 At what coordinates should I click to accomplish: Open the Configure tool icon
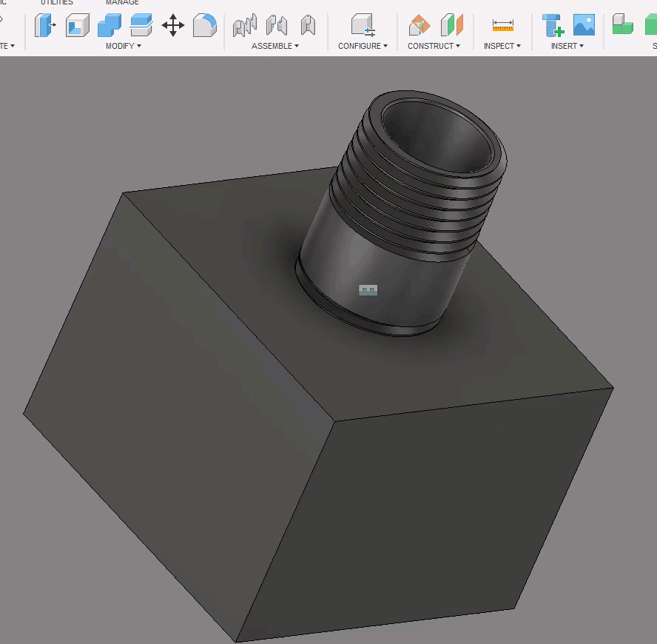[362, 24]
